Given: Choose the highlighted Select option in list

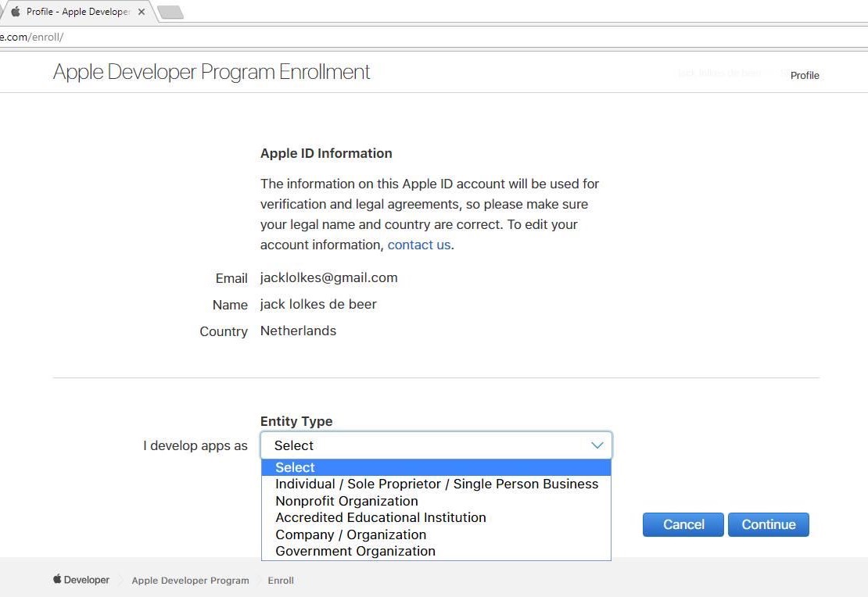Looking at the screenshot, I should 436,467.
